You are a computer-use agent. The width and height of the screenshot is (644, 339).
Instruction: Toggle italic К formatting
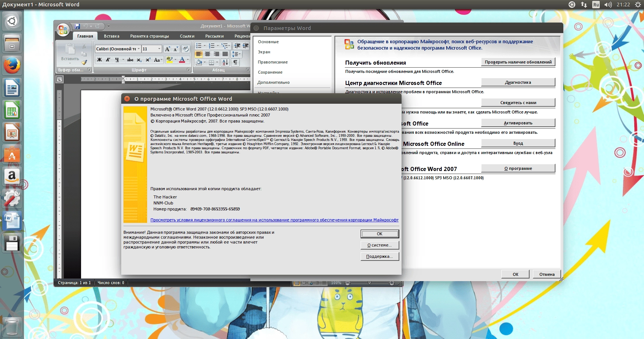(x=108, y=60)
